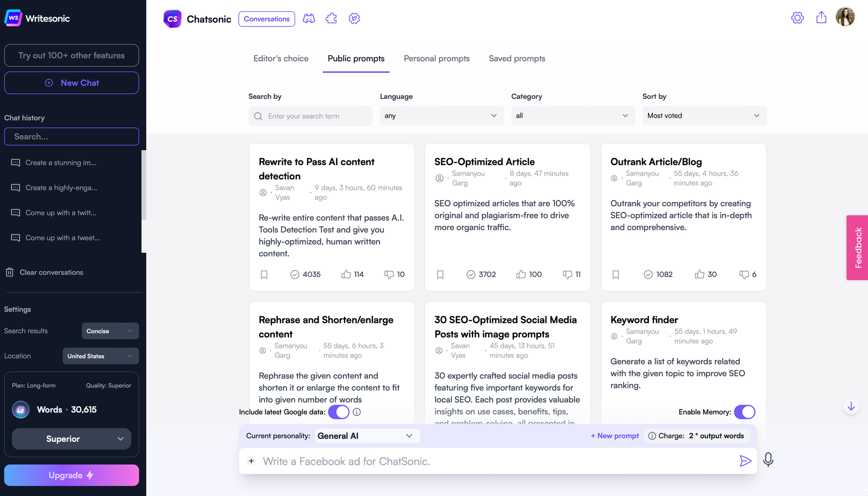868x496 pixels.
Task: Click the New Chat button
Action: tap(72, 82)
